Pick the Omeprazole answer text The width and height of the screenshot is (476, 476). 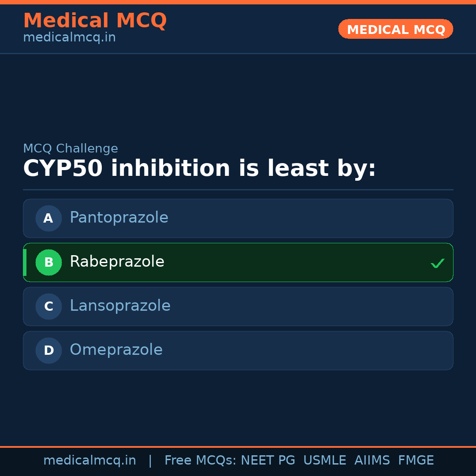[116, 350]
